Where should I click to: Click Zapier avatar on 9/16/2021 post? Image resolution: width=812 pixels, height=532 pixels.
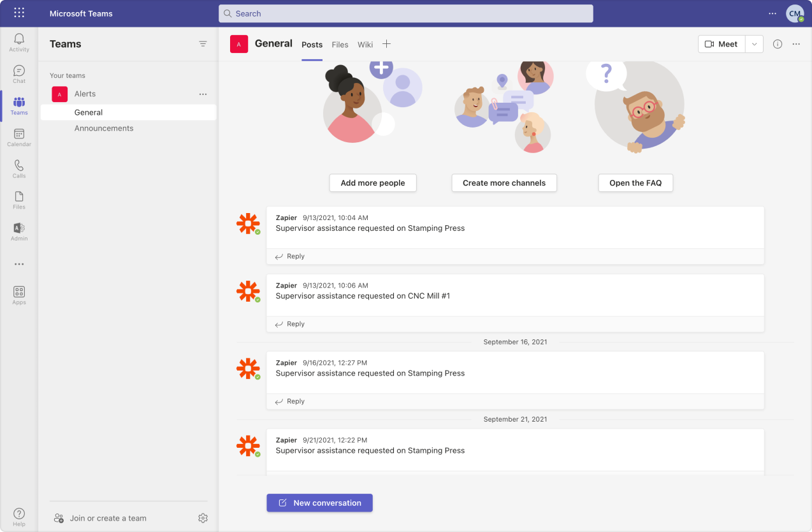(x=248, y=369)
